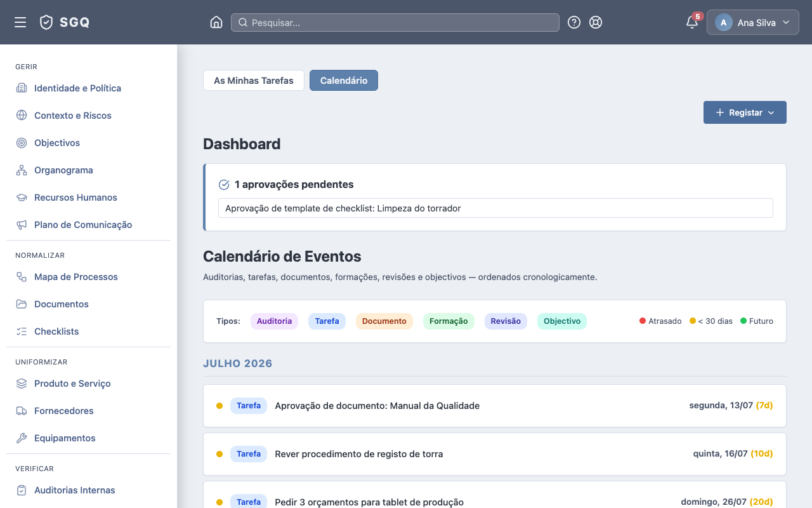The image size is (812, 508).
Task: Open Documentos in the sidebar
Action: [x=89, y=304]
